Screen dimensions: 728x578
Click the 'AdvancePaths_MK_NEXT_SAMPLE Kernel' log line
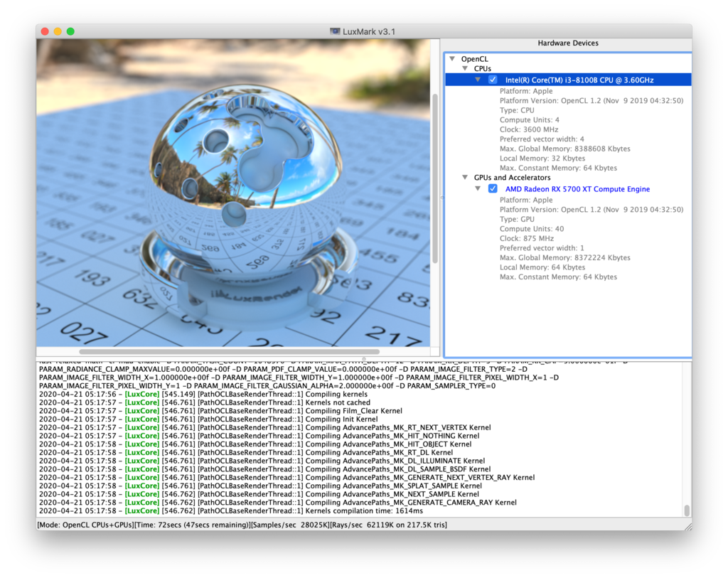259,494
